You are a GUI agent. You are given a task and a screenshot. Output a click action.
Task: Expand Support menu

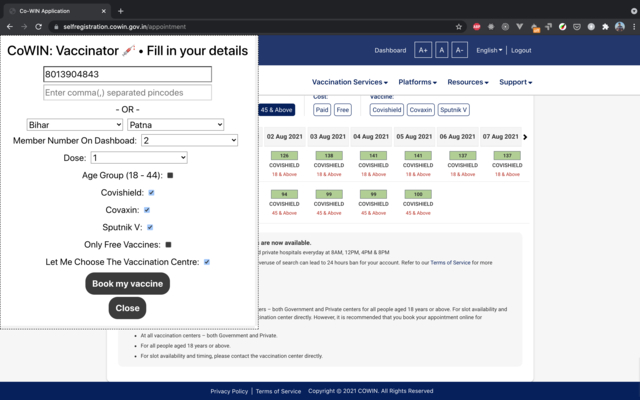pos(516,82)
